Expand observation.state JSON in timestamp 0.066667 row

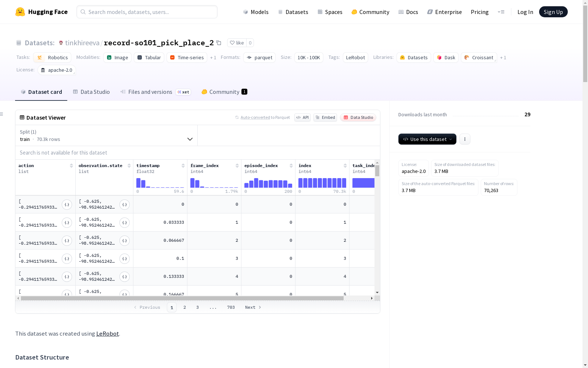(x=125, y=241)
